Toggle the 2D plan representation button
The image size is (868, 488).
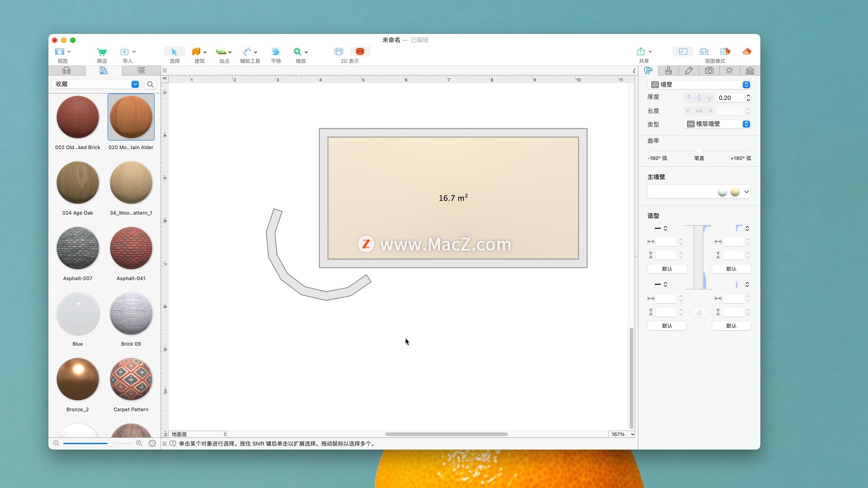coord(339,52)
